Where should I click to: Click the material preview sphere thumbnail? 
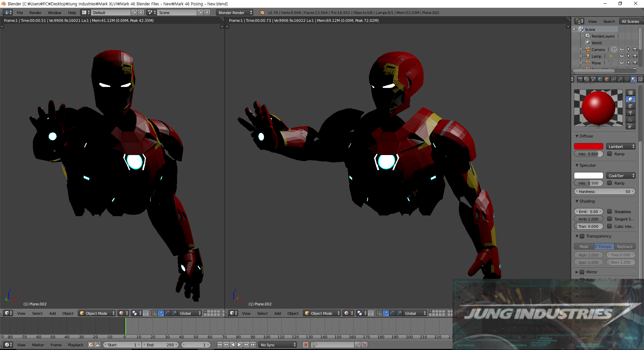598,108
